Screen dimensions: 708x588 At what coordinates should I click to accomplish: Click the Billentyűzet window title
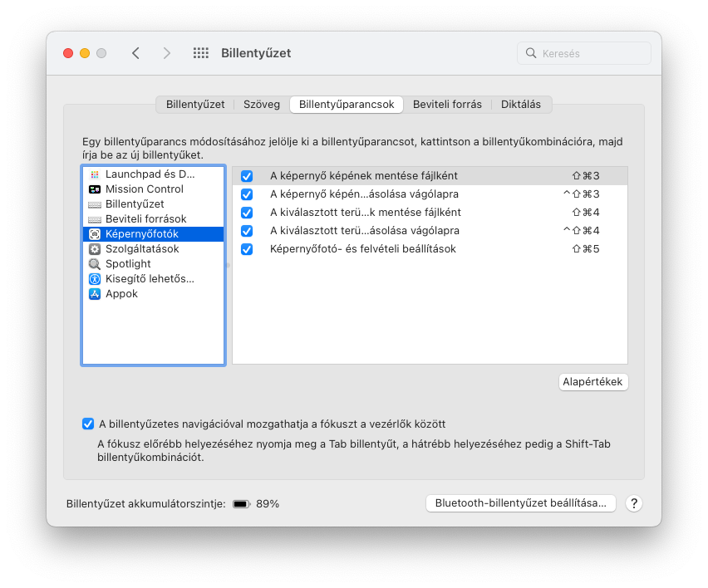pos(256,53)
